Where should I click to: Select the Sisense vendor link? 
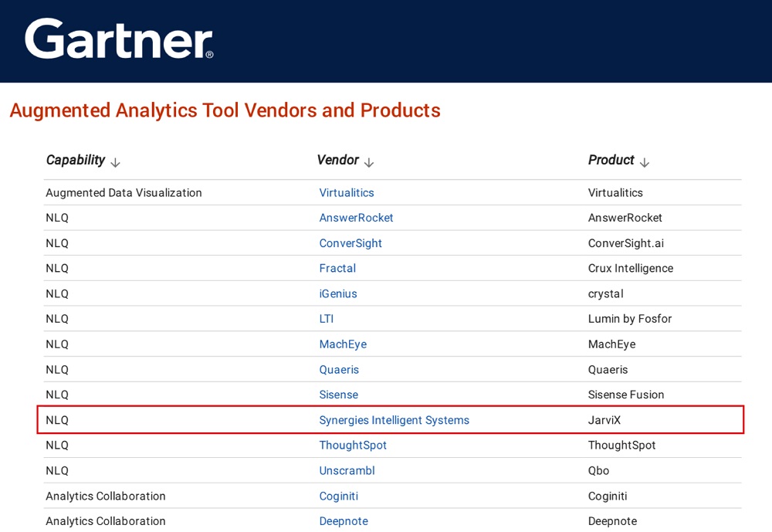point(339,395)
